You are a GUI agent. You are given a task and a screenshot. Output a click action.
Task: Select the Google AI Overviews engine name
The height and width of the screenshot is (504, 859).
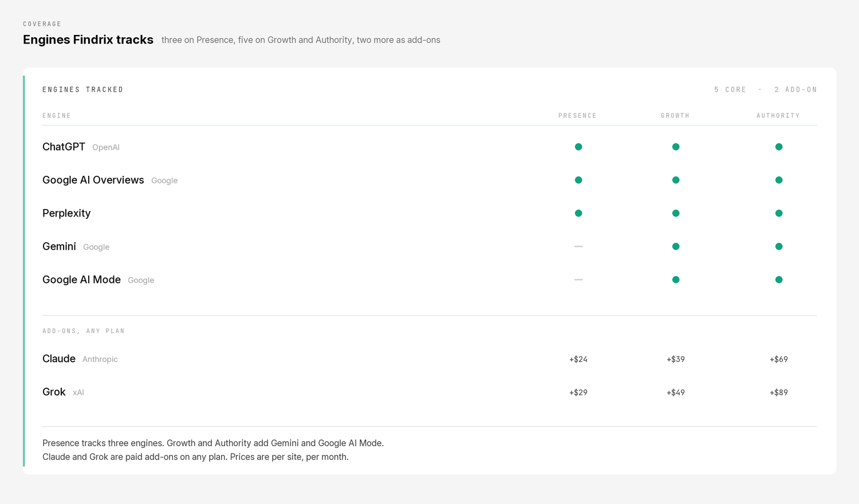(x=93, y=180)
